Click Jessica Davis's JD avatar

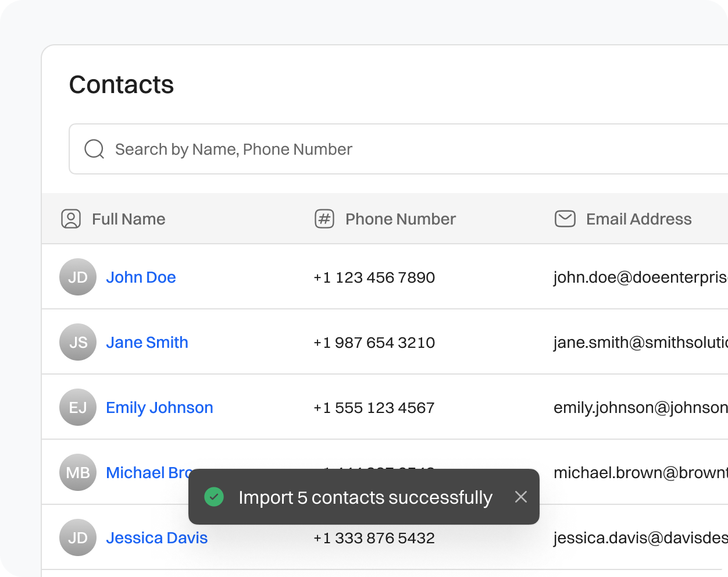(77, 537)
